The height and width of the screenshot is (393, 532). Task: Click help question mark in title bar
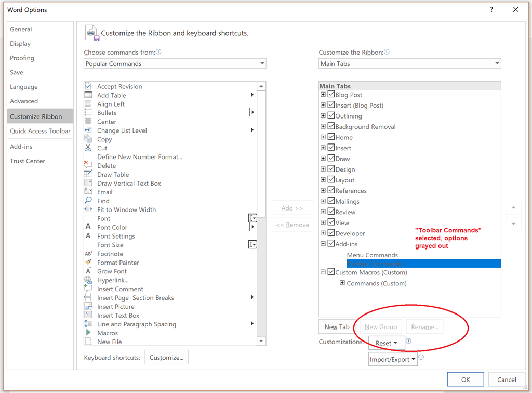coord(491,9)
